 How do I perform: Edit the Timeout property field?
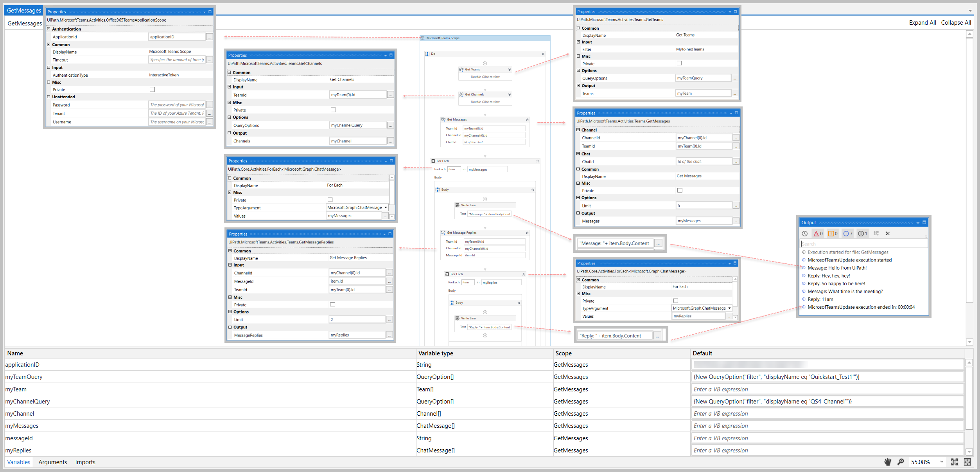tap(177, 60)
